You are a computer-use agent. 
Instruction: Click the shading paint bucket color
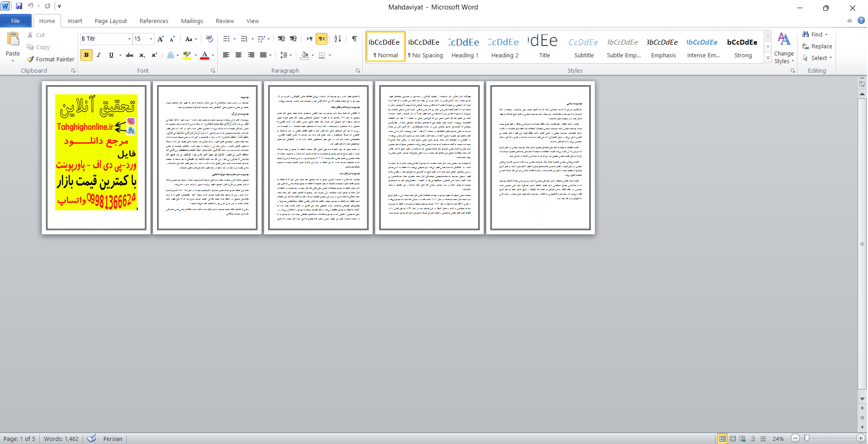tap(304, 55)
